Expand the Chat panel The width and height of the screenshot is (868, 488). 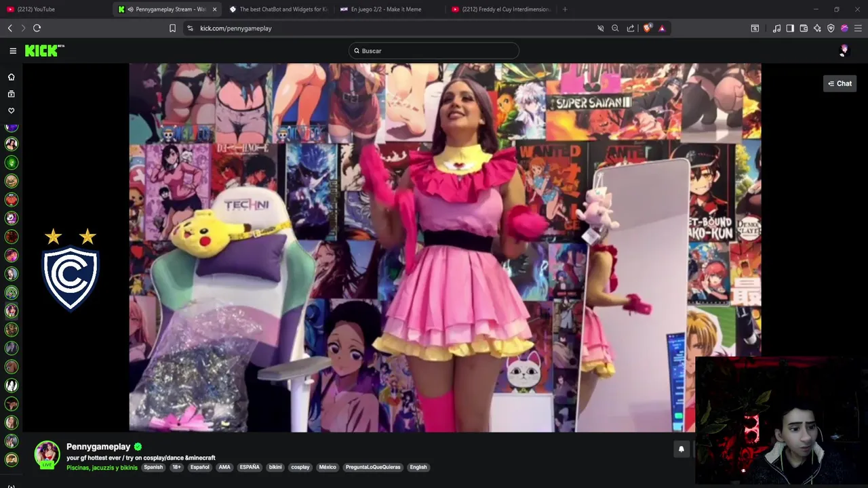point(840,83)
